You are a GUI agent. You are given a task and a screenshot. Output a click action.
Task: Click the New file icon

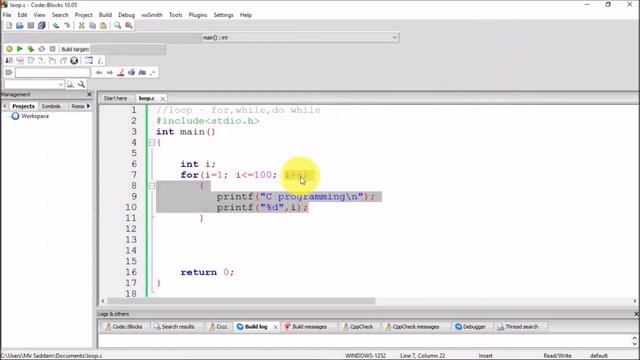[9, 25]
